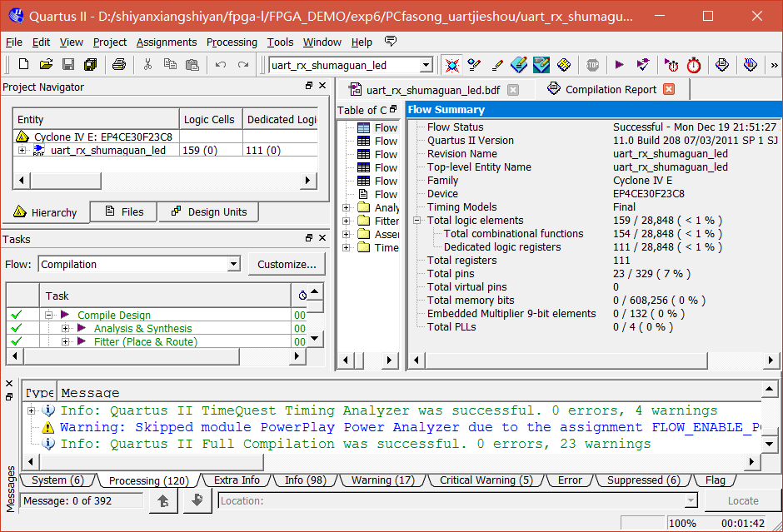The width and height of the screenshot is (783, 532).
Task: Click the Locate button
Action: click(742, 500)
